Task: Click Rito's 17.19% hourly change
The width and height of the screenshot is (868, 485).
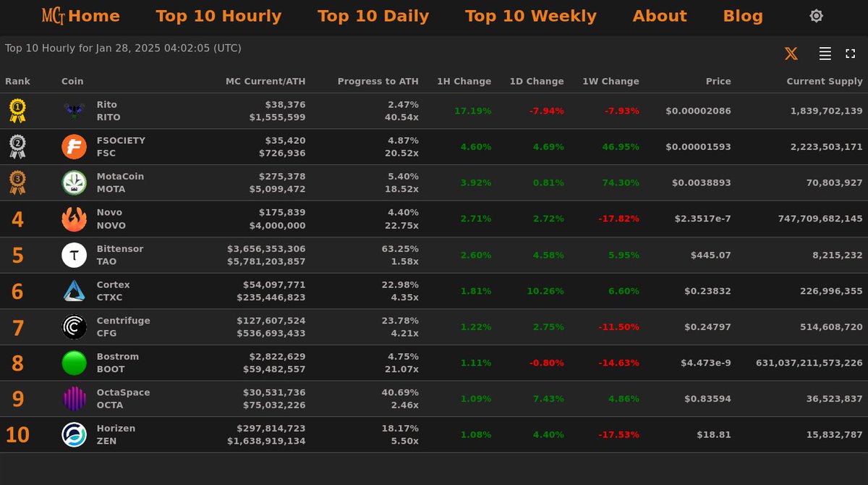Action: click(x=472, y=111)
